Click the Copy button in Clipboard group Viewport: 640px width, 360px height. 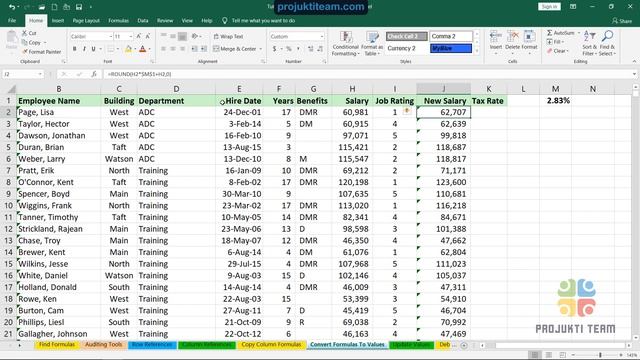click(32, 42)
